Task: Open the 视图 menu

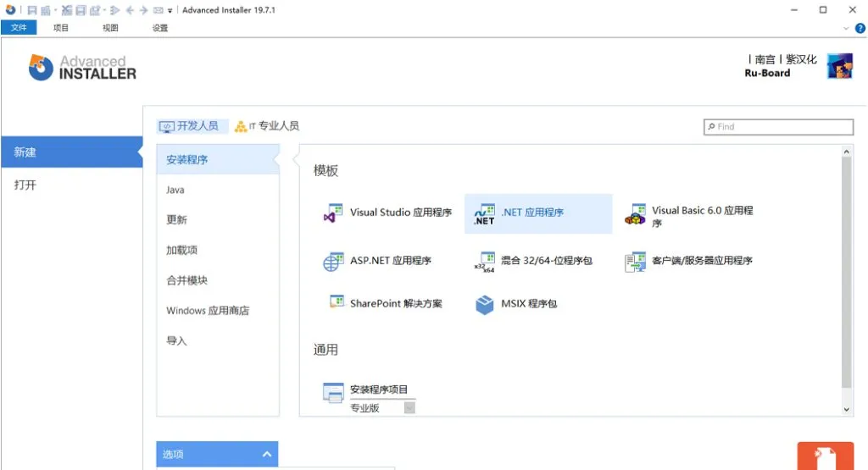Action: click(x=110, y=28)
